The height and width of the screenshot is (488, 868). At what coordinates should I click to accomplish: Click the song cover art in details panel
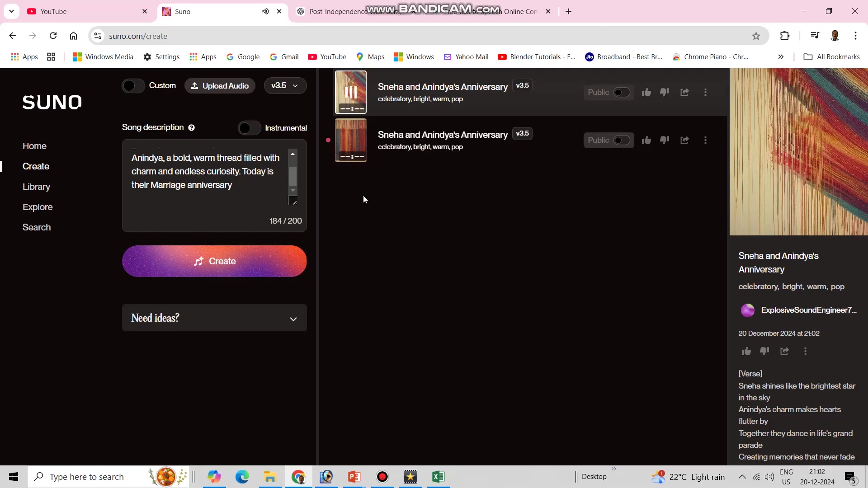(798, 152)
